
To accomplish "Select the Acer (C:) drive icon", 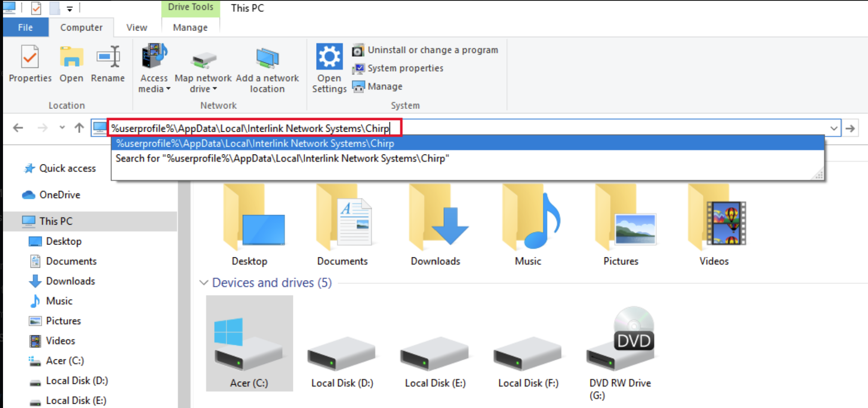I will (x=249, y=344).
